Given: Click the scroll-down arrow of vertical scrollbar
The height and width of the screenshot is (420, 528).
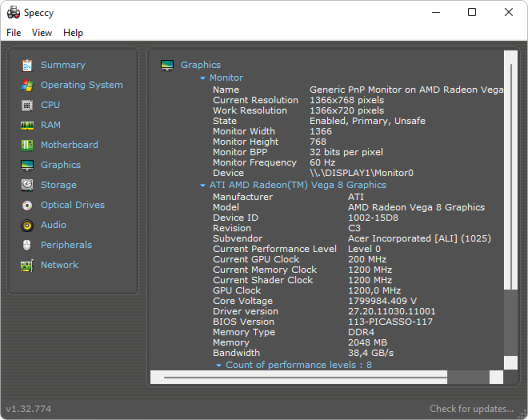Looking at the screenshot, I should tap(511, 363).
